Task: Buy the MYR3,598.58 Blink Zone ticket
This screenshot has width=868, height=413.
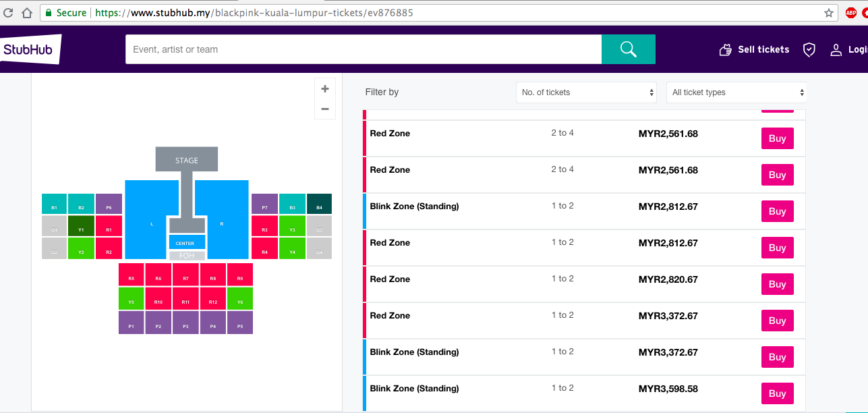Action: point(777,393)
